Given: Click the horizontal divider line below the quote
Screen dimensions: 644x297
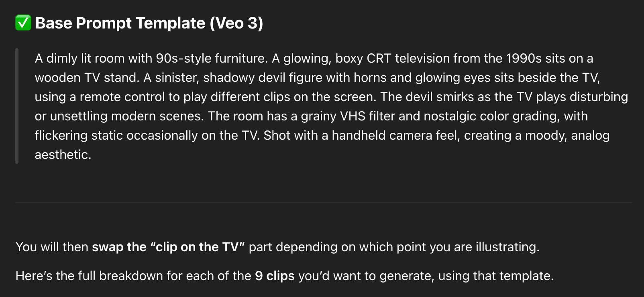Looking at the screenshot, I should (323, 203).
